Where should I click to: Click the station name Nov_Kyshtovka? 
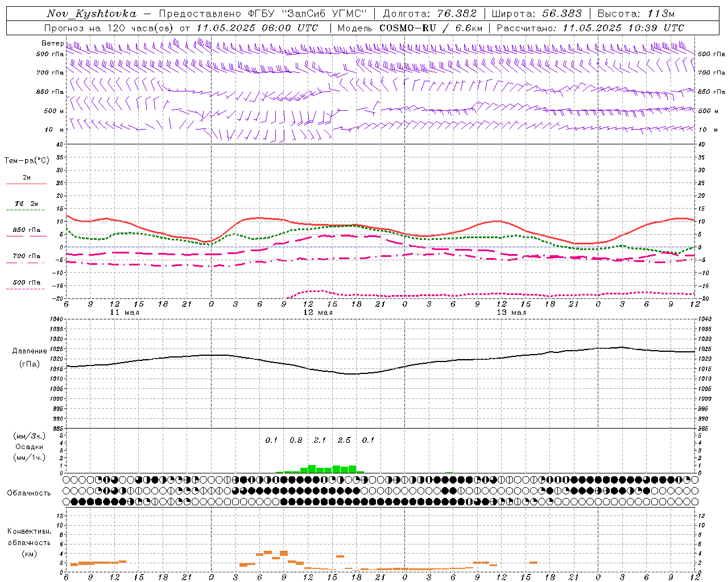(92, 14)
